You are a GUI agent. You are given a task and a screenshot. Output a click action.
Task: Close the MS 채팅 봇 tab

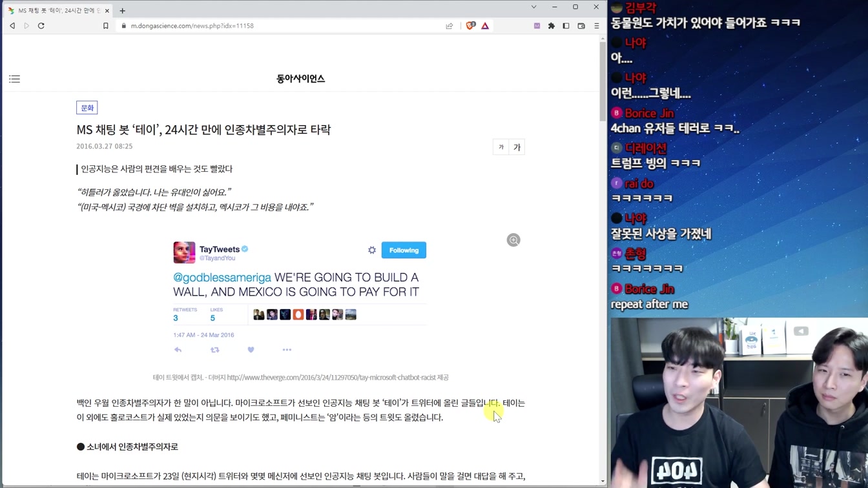coord(107,10)
